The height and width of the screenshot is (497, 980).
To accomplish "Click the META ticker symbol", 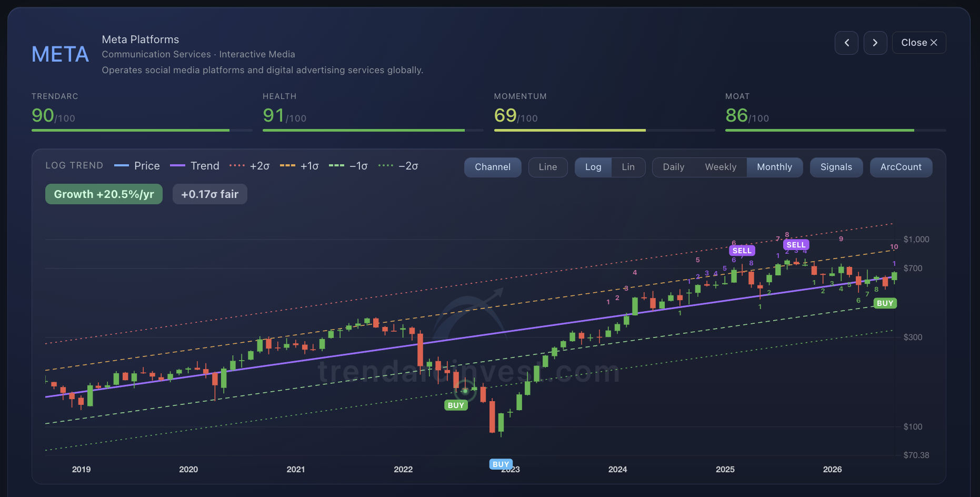I will (x=60, y=54).
